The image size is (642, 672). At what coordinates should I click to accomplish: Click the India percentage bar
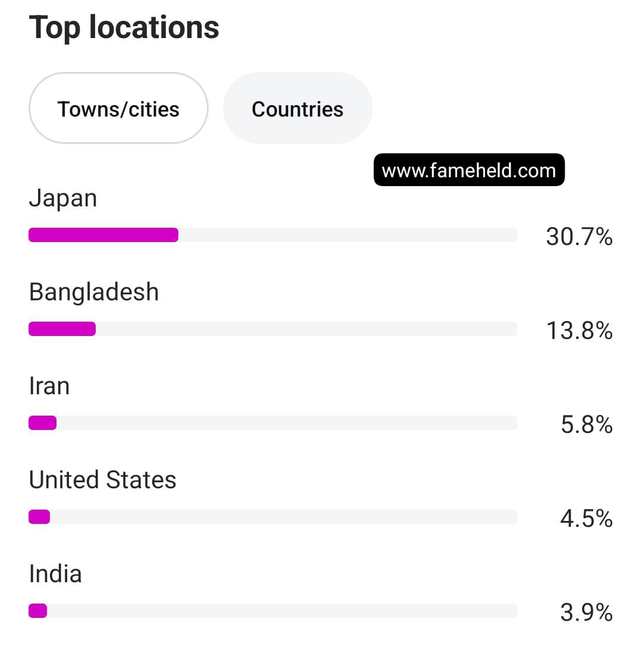point(38,611)
